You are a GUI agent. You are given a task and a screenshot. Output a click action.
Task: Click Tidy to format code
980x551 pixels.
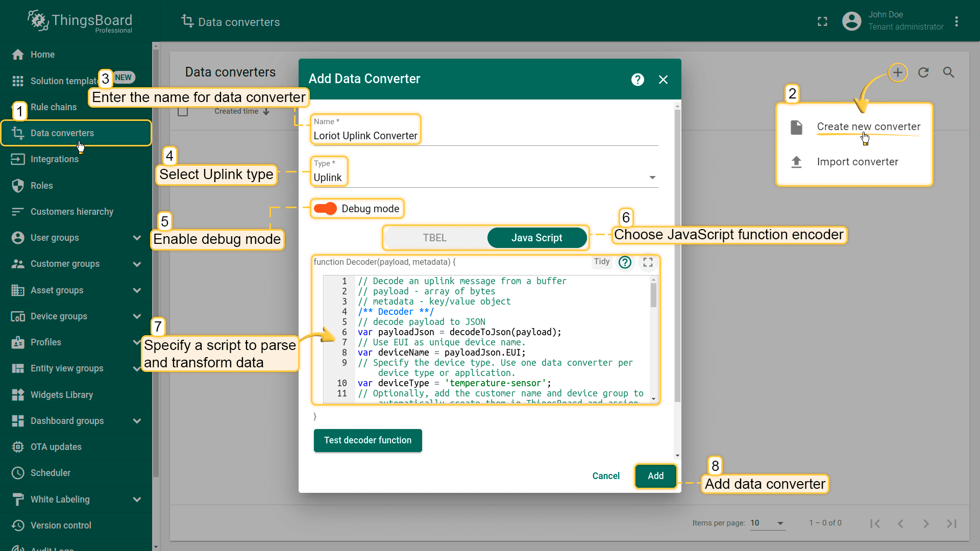tap(601, 262)
